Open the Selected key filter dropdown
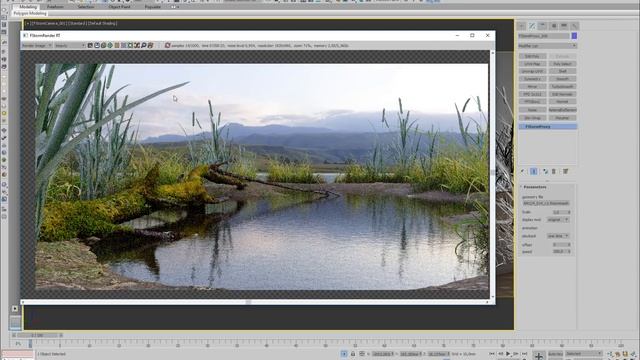 [x=583, y=353]
